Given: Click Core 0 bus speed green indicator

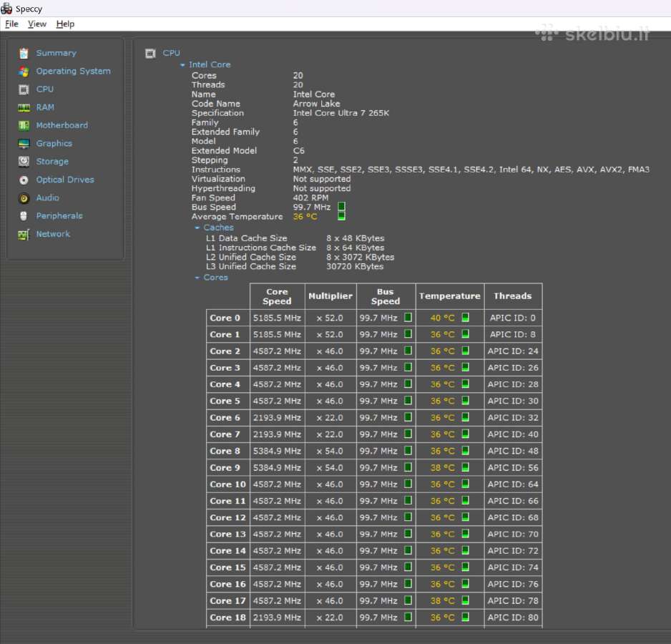Looking at the screenshot, I should (408, 317).
